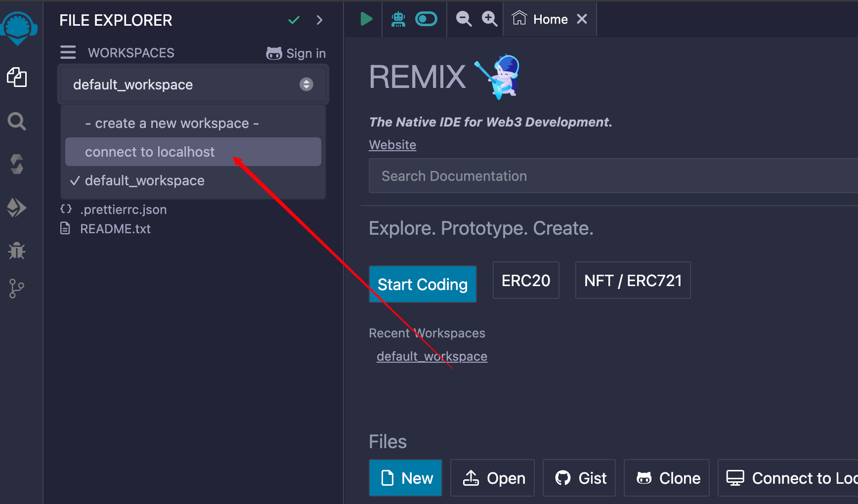
Task: Click the Start Coding button
Action: (423, 284)
